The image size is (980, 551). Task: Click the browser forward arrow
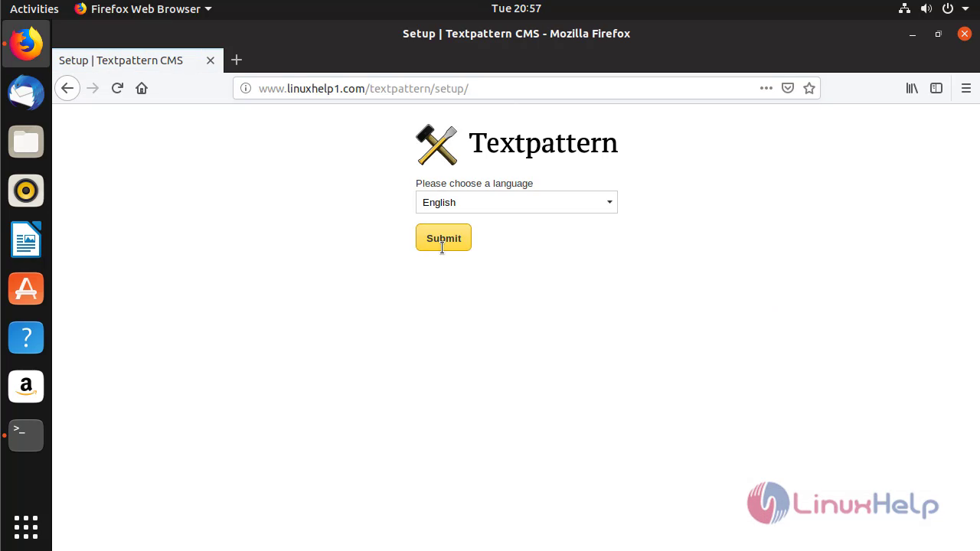93,88
